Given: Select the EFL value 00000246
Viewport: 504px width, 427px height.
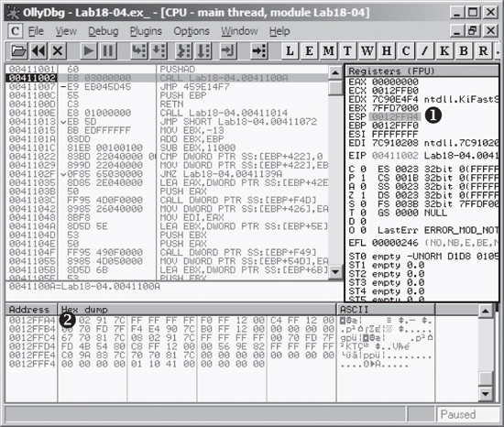Looking at the screenshot, I should pyautogui.click(x=395, y=243).
